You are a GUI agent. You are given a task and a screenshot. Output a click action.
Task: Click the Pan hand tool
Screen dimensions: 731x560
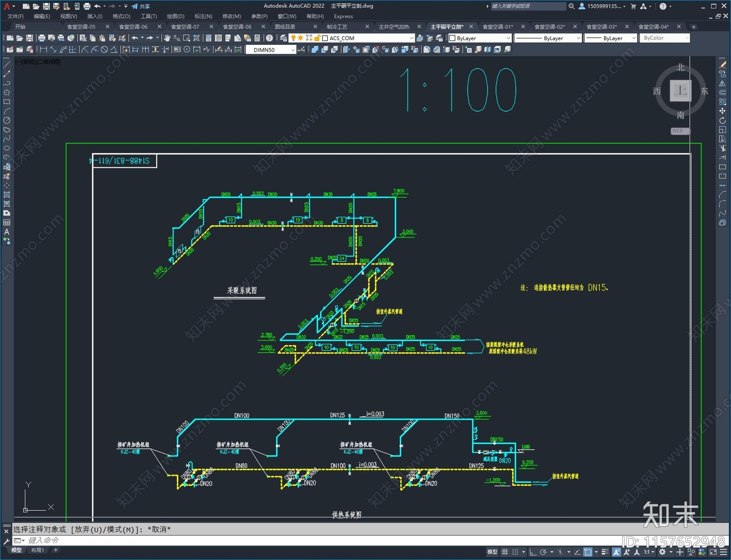point(167,38)
